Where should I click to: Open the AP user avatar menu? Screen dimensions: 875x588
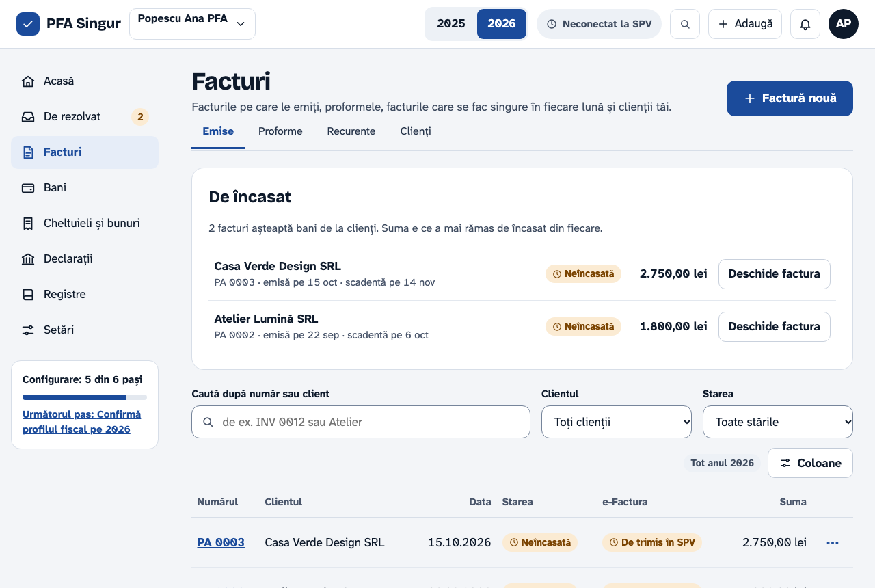(844, 24)
